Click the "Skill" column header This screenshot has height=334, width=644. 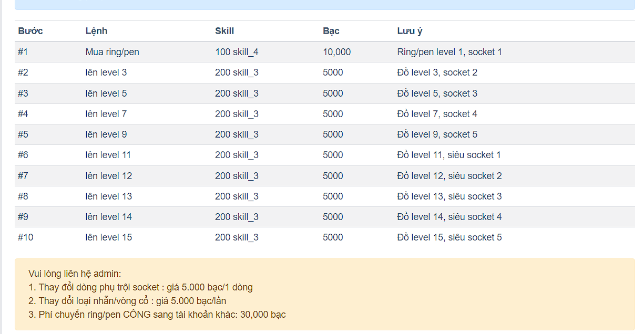[x=224, y=31]
